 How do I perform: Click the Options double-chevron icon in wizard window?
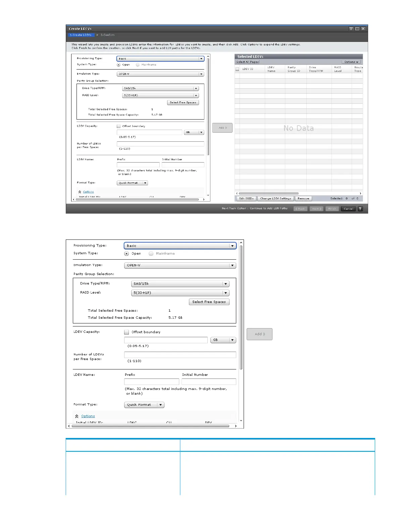80,192
